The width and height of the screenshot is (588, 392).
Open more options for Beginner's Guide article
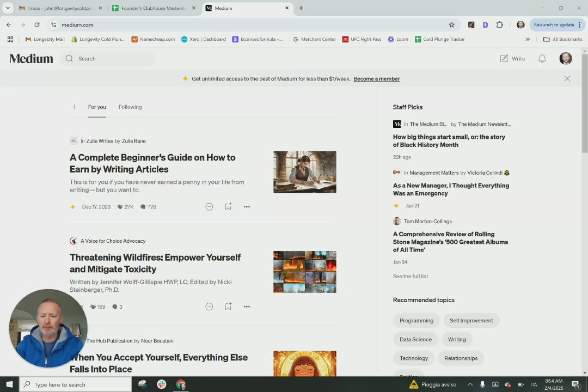[x=247, y=207]
